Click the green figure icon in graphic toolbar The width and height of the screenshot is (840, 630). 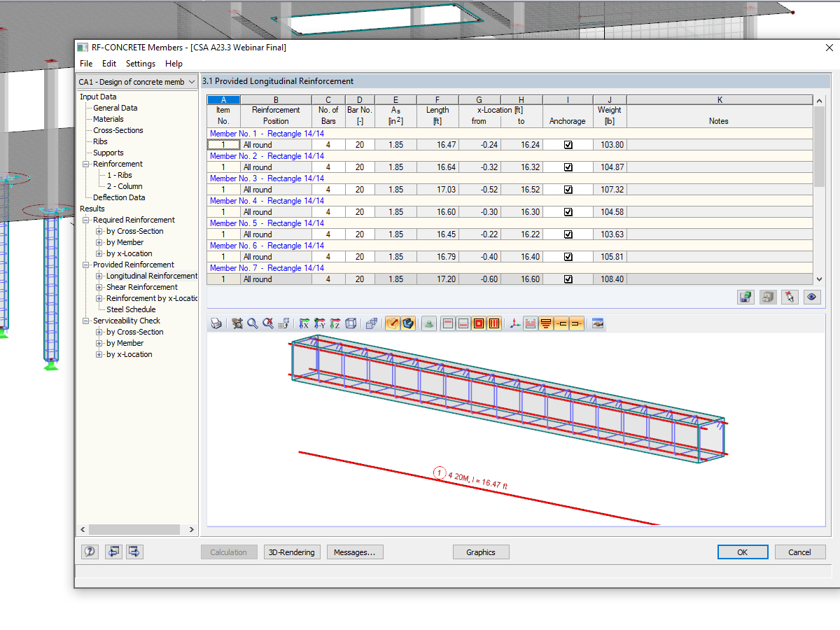429,323
